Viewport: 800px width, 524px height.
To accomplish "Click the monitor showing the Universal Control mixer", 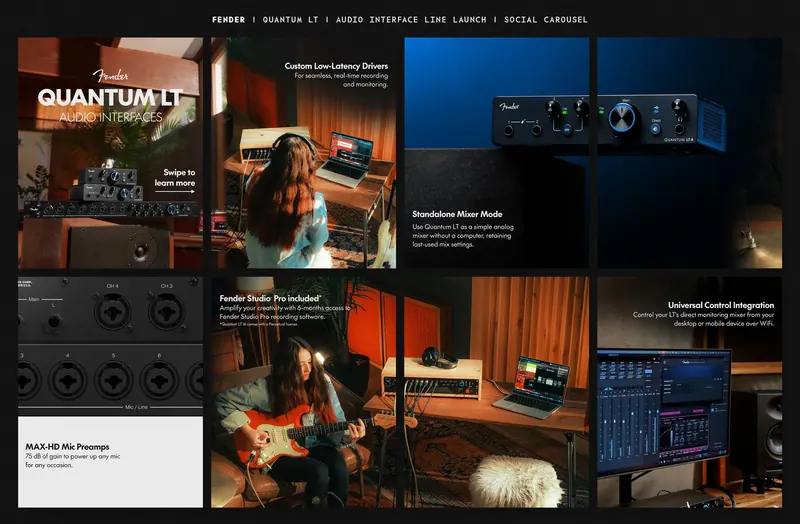I will 664,411.
